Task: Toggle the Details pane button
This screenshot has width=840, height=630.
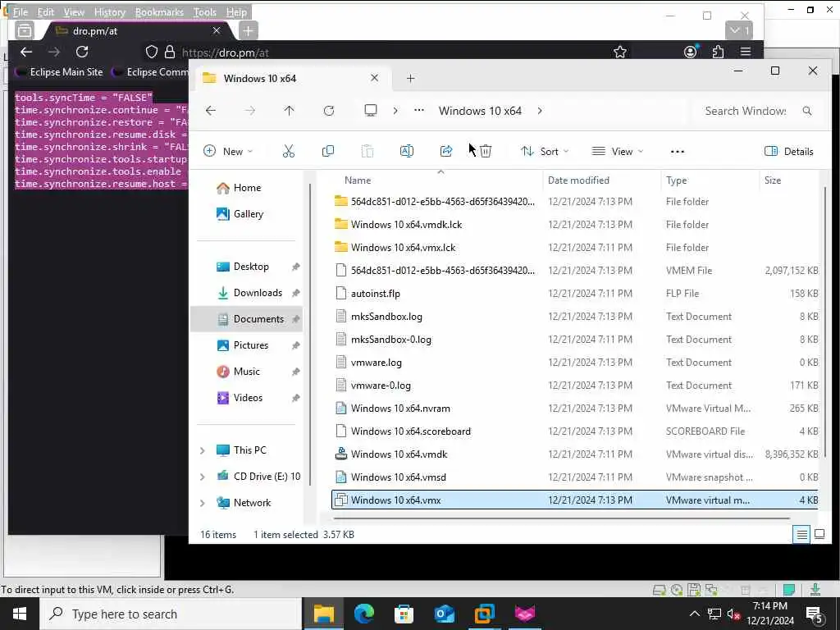Action: pyautogui.click(x=788, y=152)
